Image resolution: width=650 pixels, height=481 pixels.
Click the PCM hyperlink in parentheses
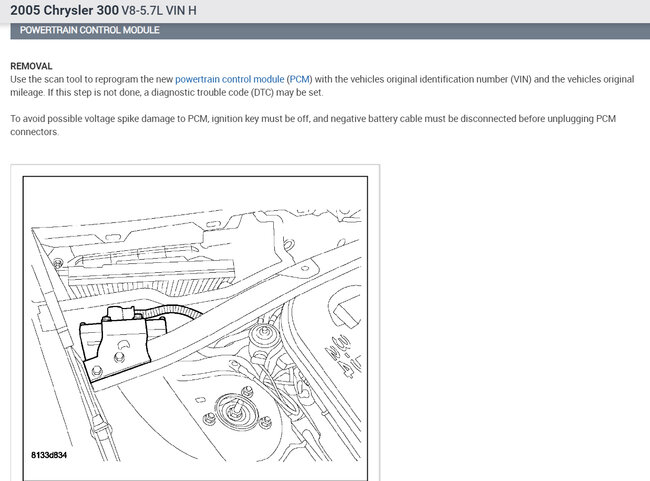299,79
